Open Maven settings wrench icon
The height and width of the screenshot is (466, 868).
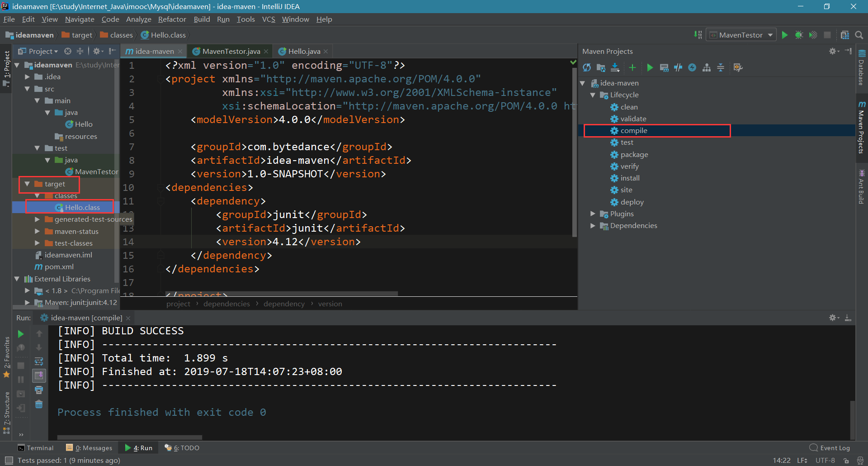pyautogui.click(x=738, y=68)
